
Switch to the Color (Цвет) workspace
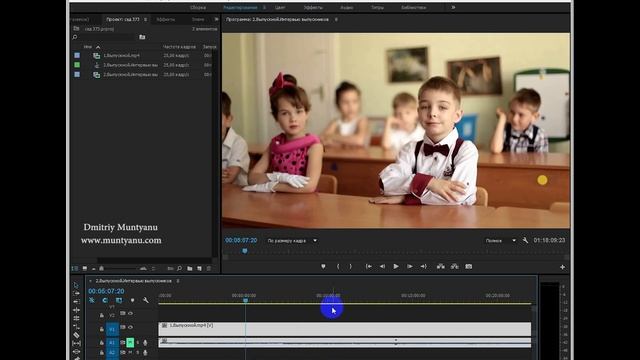point(280,7)
